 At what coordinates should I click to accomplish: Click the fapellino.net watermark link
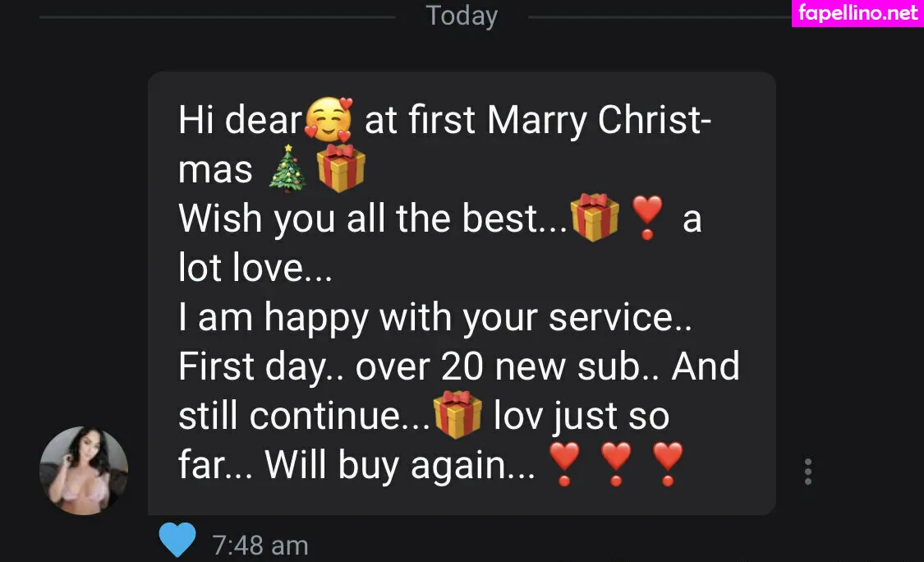click(x=858, y=13)
